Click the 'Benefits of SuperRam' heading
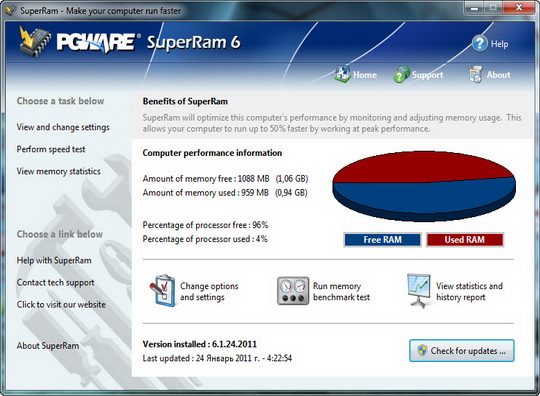The image size is (540, 396). [185, 102]
